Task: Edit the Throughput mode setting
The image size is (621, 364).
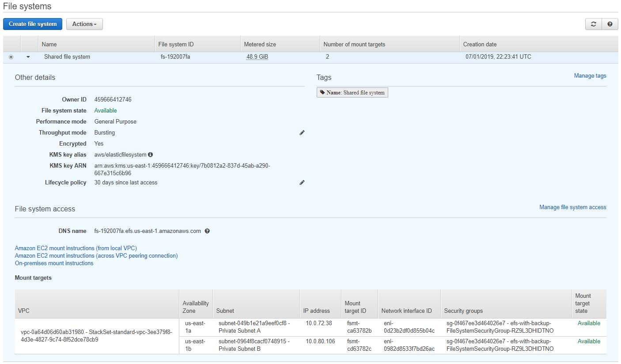Action: [x=302, y=132]
